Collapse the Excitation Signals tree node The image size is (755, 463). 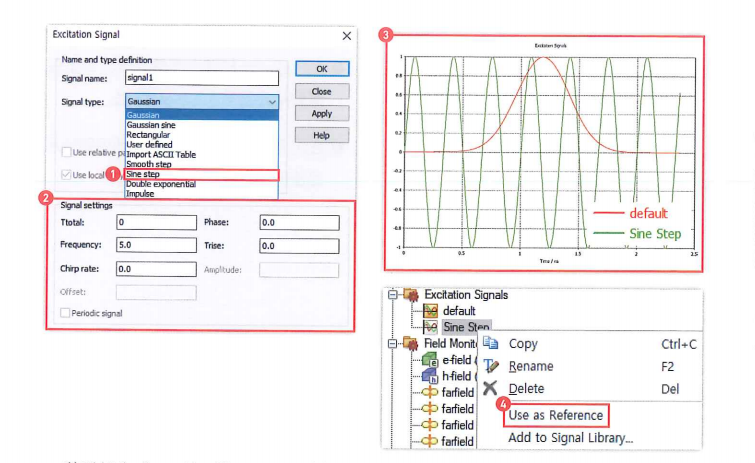(393, 294)
